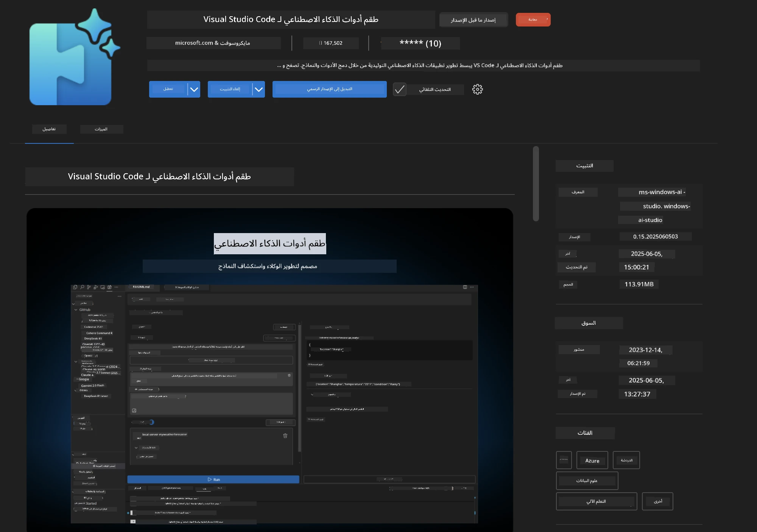Click the readme heading with Visual Studio Code
Image resolution: width=757 pixels, height=532 pixels.
[x=159, y=177]
